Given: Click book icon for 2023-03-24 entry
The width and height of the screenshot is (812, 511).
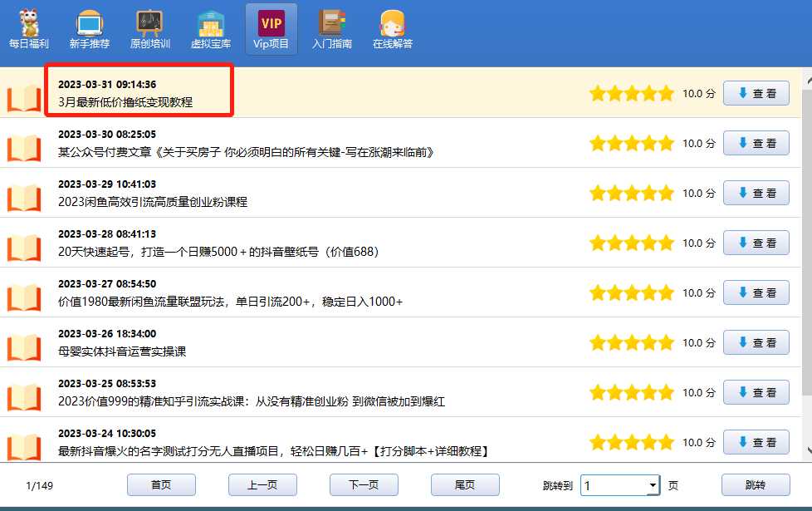Looking at the screenshot, I should click(x=24, y=445).
